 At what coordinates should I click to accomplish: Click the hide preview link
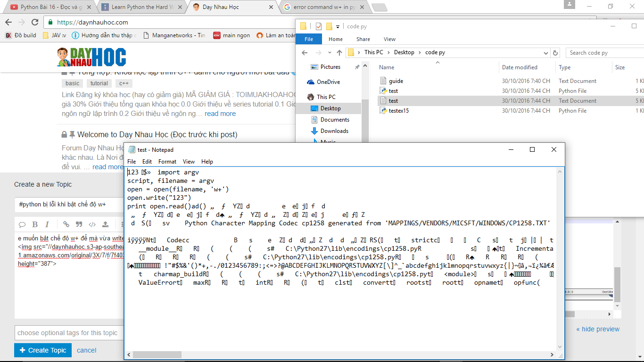pyautogui.click(x=598, y=329)
